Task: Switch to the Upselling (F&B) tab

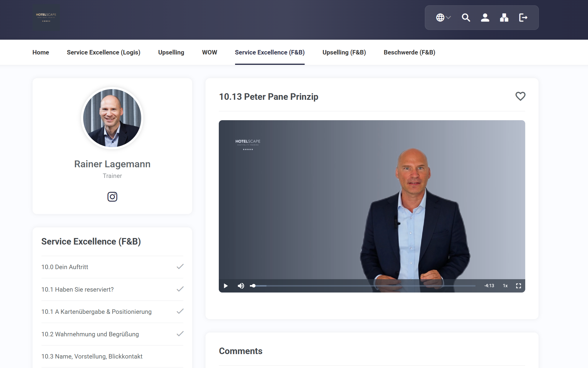Action: point(344,52)
